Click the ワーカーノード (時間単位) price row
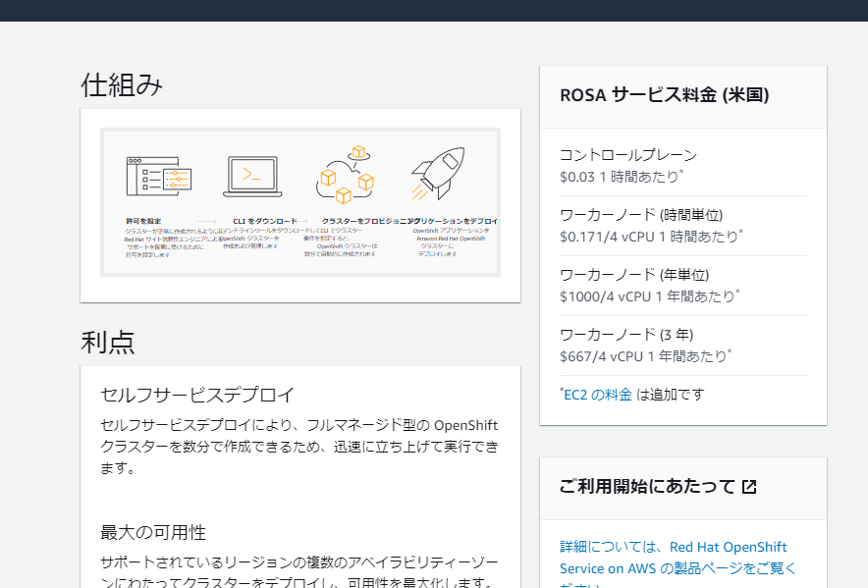 click(x=682, y=225)
